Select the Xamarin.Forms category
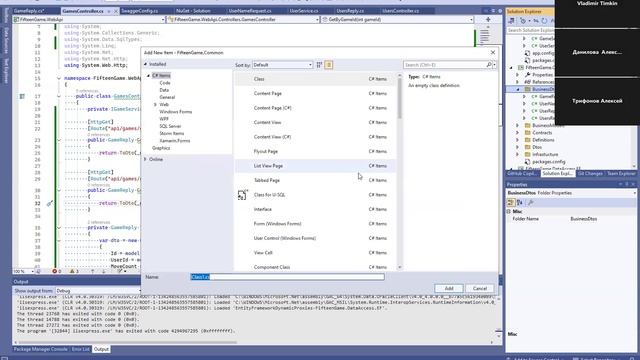This screenshot has height=360, width=640. coord(175,140)
